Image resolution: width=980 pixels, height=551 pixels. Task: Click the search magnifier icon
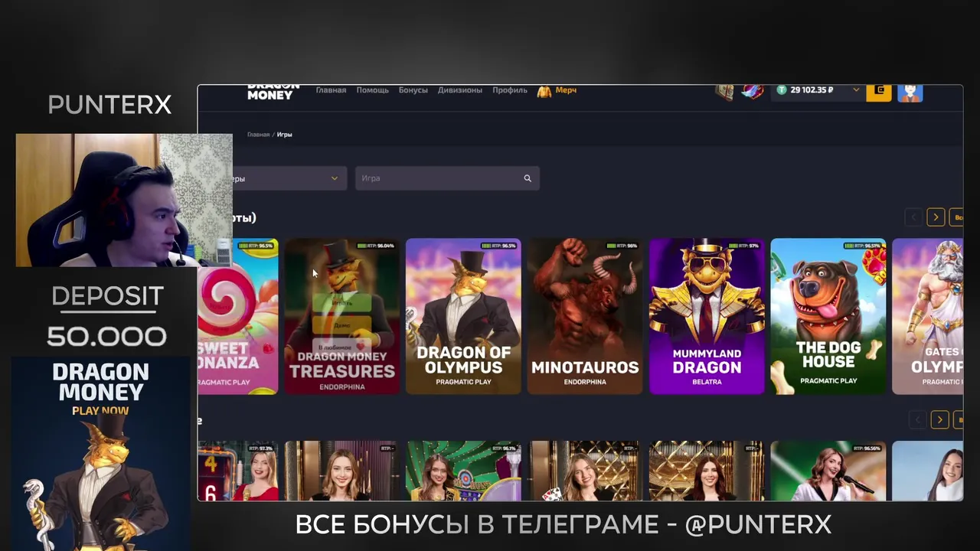pyautogui.click(x=528, y=178)
